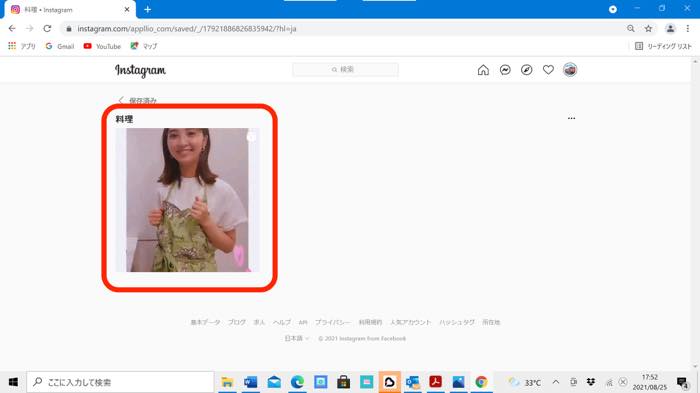Click the ハッシュタグ footer link

tap(457, 322)
